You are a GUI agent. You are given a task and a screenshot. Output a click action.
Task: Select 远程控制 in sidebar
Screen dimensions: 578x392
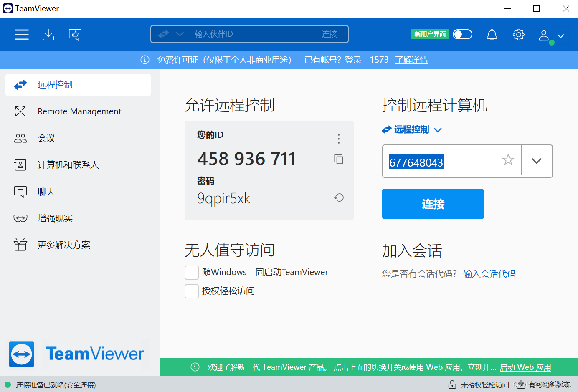click(78, 85)
